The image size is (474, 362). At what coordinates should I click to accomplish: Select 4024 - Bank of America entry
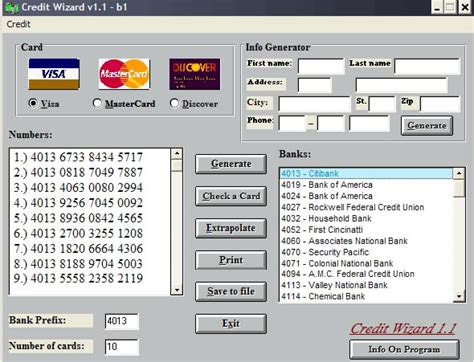point(366,196)
